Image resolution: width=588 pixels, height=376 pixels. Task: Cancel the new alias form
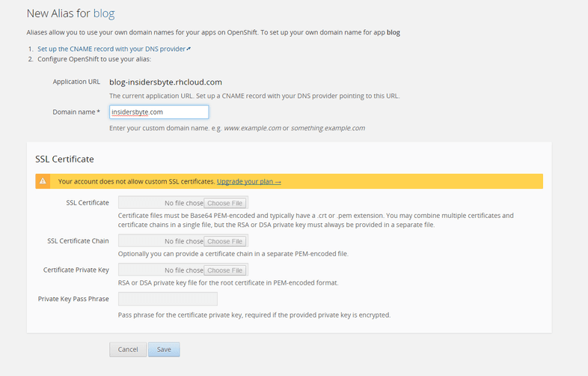point(128,349)
